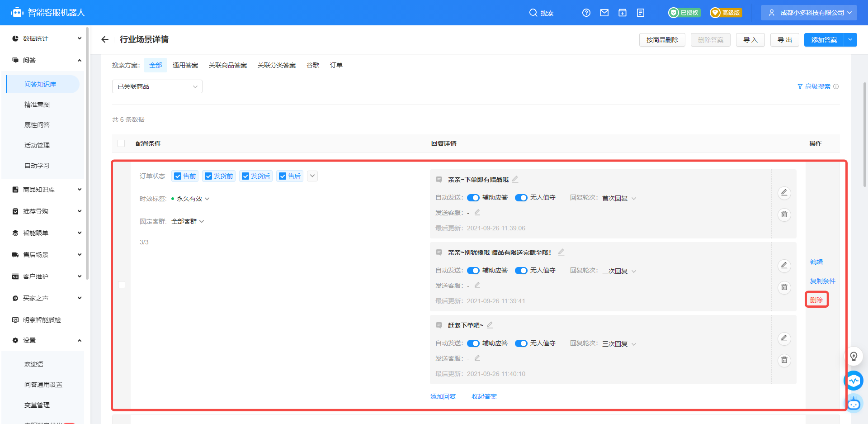This screenshot has width=868, height=424.
Task: Select the 通用答案 tab
Action: coord(185,65)
